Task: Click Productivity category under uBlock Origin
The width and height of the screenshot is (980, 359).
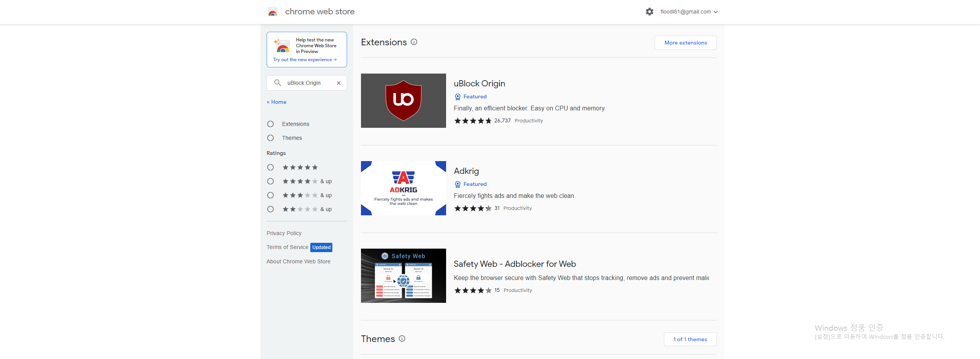Action: 528,121
